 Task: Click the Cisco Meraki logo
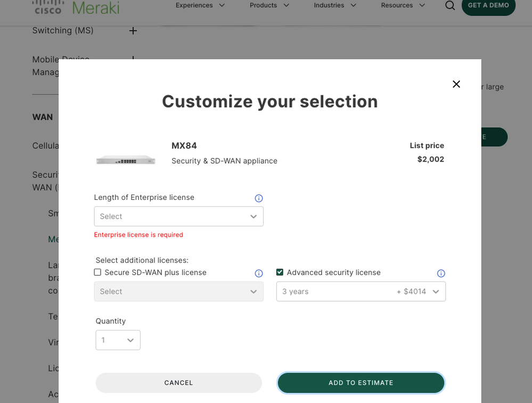point(76,7)
